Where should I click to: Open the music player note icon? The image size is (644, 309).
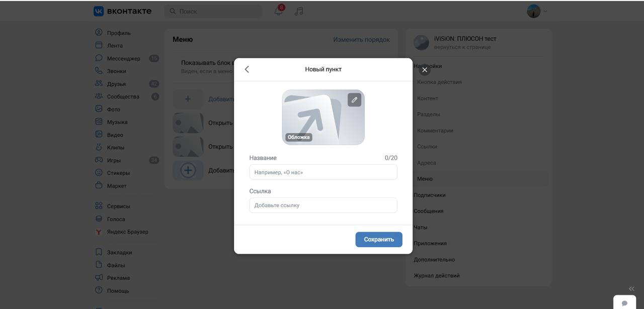point(299,11)
